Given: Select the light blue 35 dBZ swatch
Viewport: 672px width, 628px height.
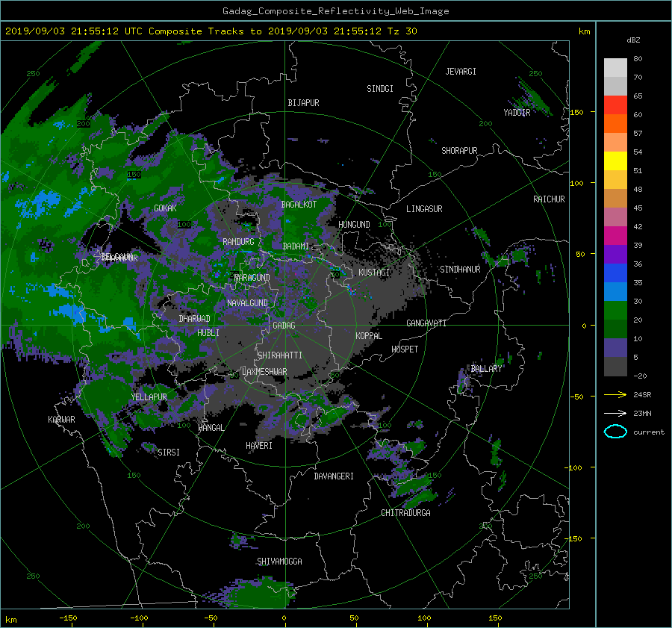Looking at the screenshot, I should [615, 291].
